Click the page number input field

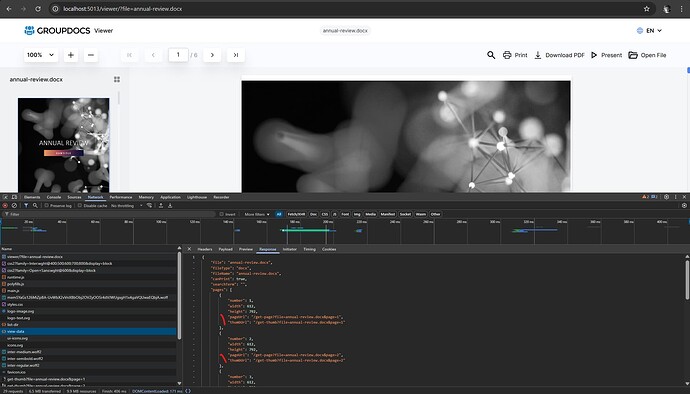178,55
